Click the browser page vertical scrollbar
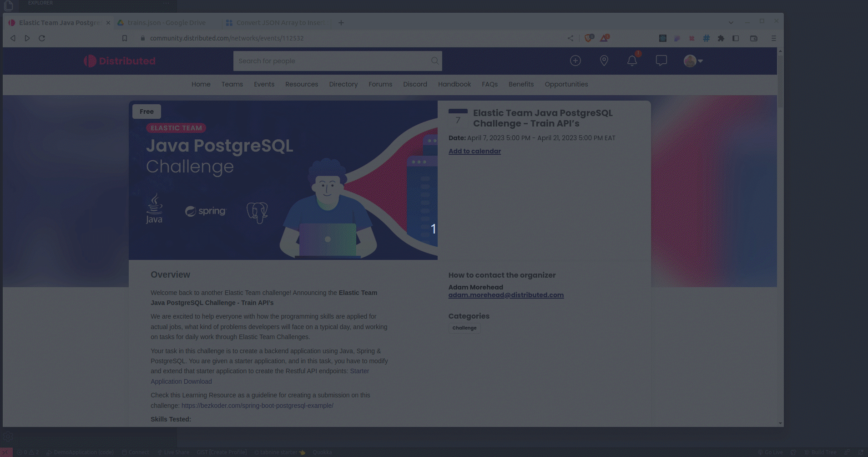 780,81
